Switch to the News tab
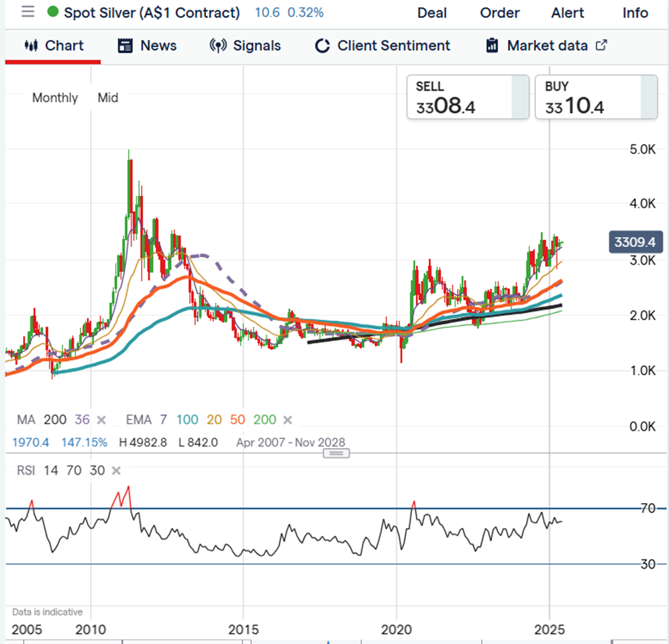669x644 pixels. click(x=147, y=46)
